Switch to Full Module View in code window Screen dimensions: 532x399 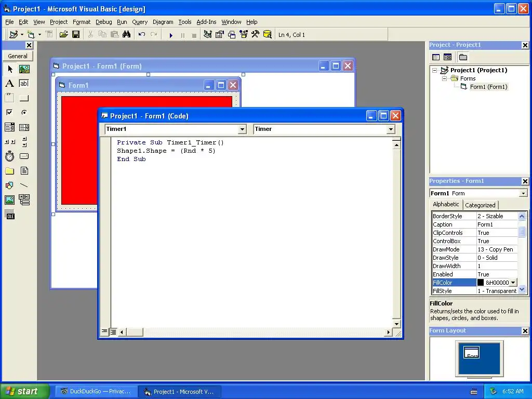pos(113,331)
